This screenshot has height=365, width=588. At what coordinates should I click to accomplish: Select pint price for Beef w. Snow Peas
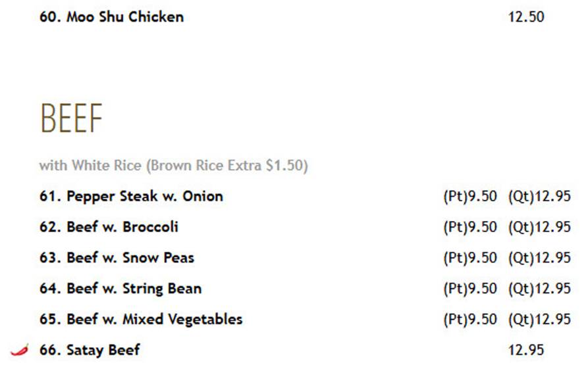coord(470,258)
